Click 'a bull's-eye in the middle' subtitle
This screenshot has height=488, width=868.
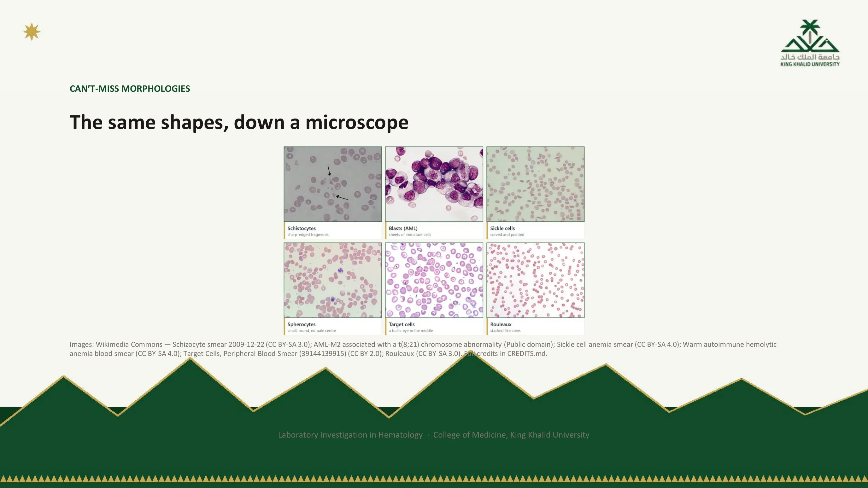(x=411, y=331)
